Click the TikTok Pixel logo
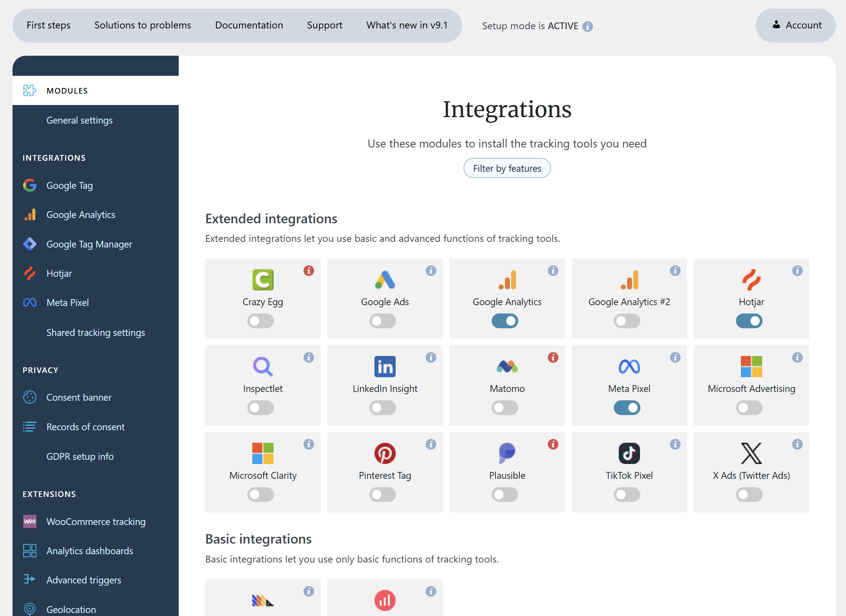This screenshot has width=846, height=616. coord(629,453)
